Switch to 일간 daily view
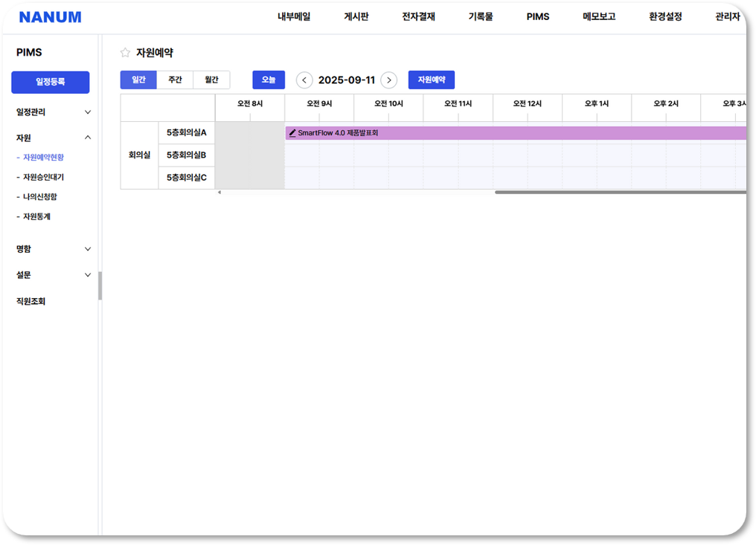The width and height of the screenshot is (756, 545). click(x=138, y=80)
